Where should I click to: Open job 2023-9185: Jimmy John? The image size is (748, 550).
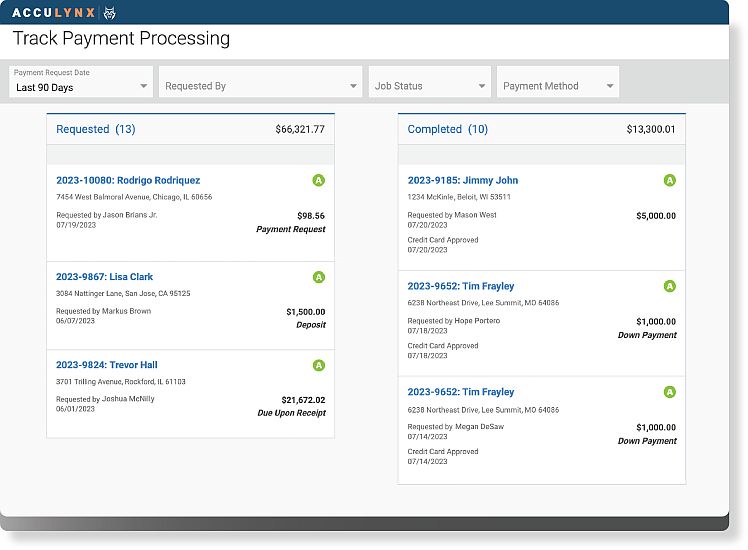click(463, 181)
